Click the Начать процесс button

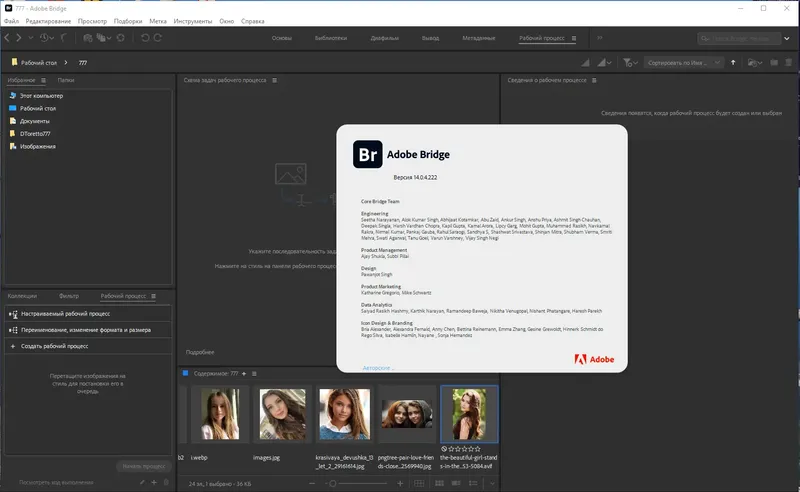pyautogui.click(x=144, y=466)
